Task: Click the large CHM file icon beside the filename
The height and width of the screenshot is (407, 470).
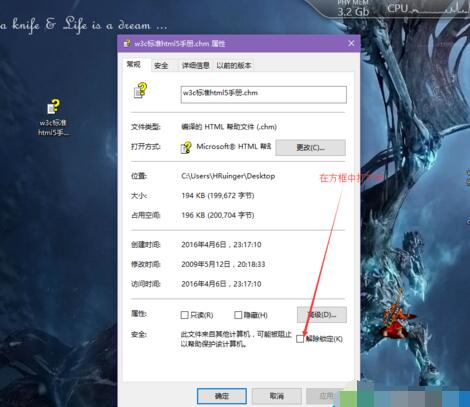Action: point(140,90)
